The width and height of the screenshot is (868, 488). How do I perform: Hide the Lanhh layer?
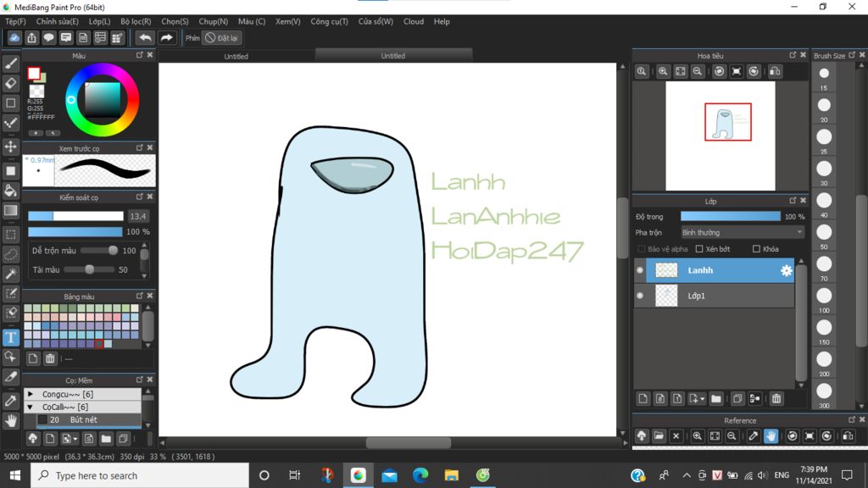(640, 270)
